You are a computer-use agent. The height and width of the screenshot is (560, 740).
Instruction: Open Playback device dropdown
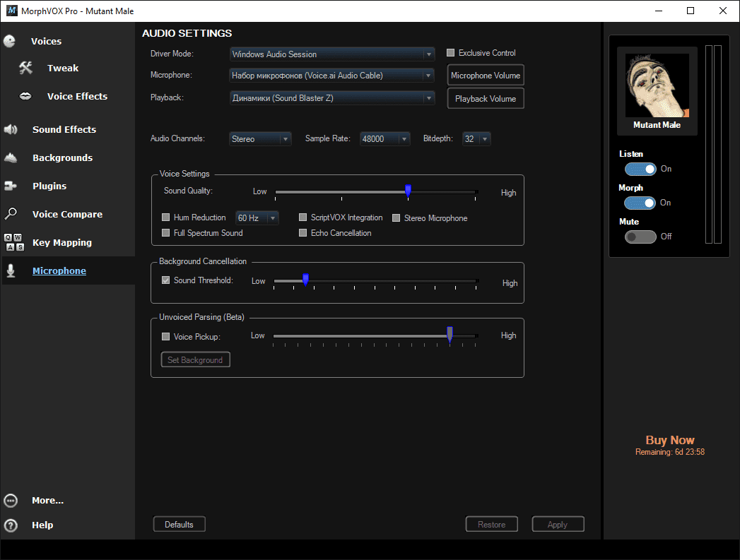coord(332,98)
